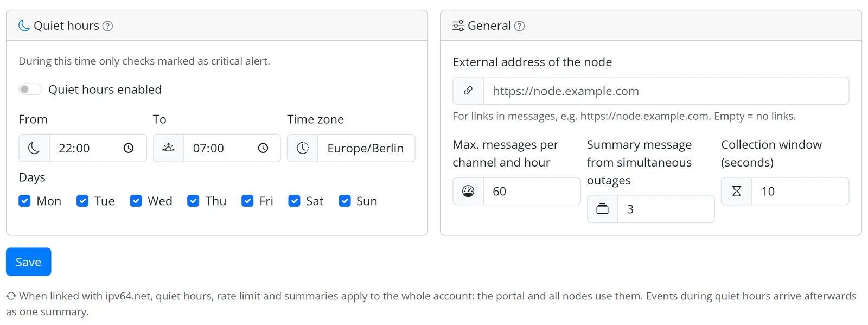Viewport: 868px width, 325px height.
Task: Click the moon icon in the Quiet hours header
Action: coord(24,26)
